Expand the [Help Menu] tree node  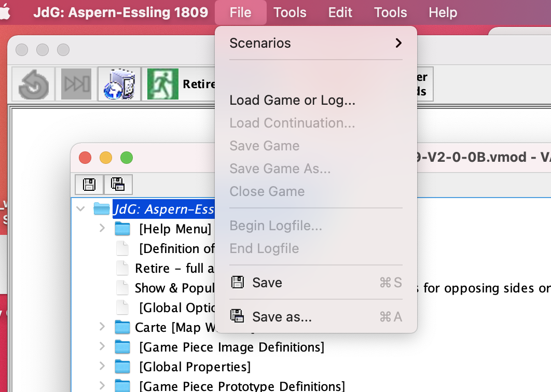[102, 228]
